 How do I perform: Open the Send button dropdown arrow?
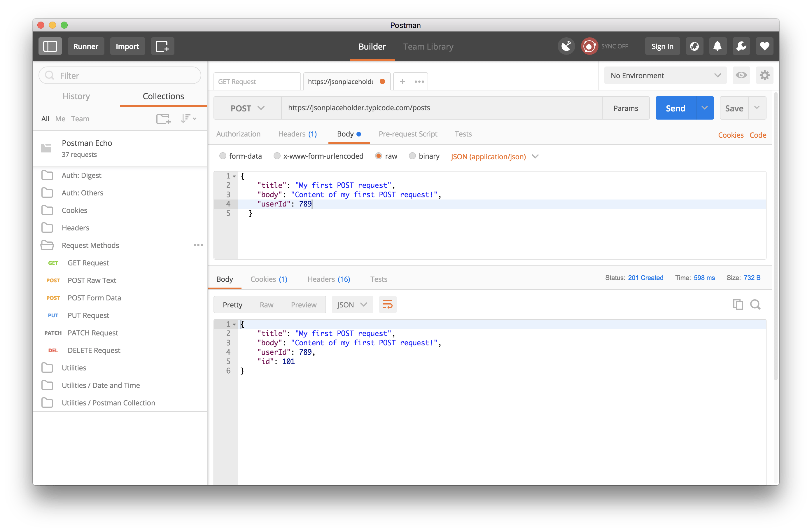(705, 108)
